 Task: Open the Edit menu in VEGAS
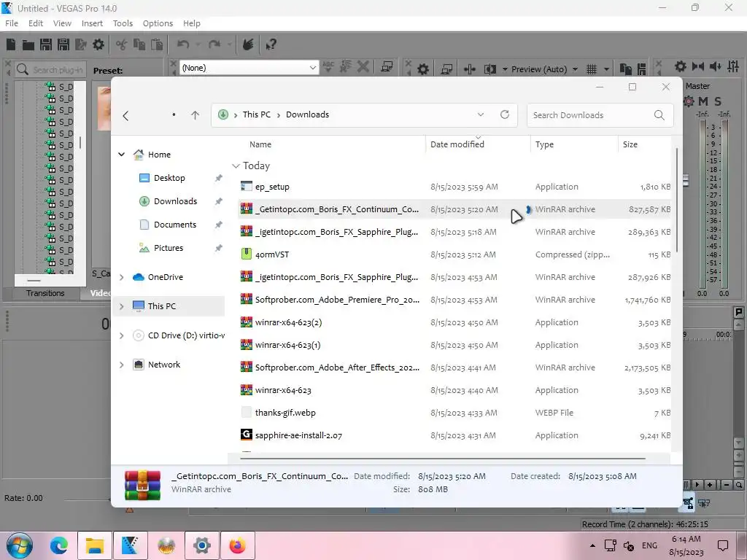coord(36,23)
